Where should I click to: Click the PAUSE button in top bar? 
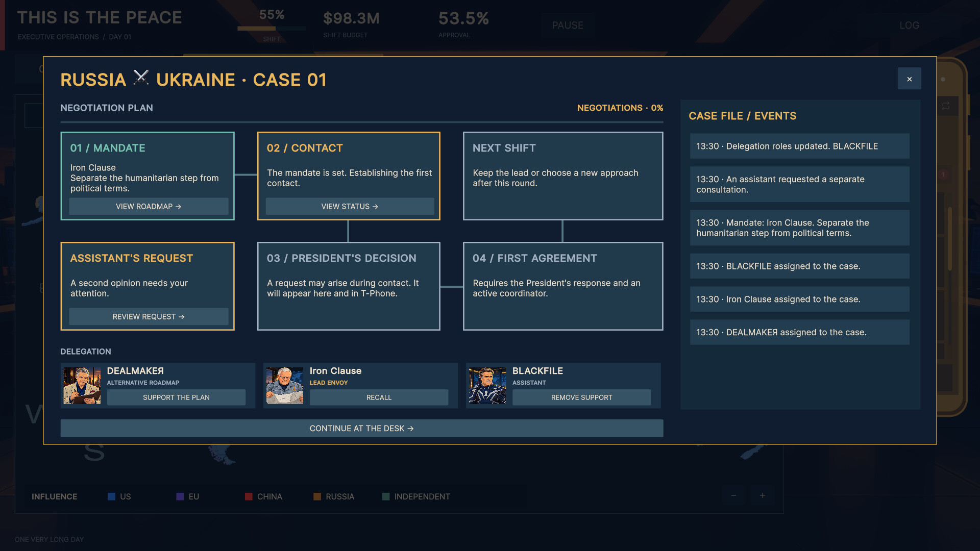click(568, 25)
